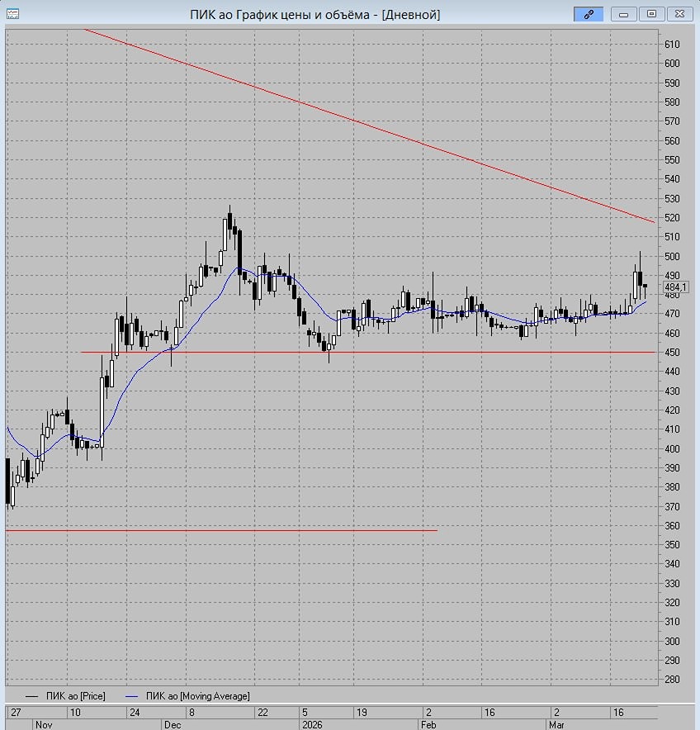Click the Mar month label on time axis
The width and height of the screenshot is (700, 730).
pyautogui.click(x=556, y=725)
